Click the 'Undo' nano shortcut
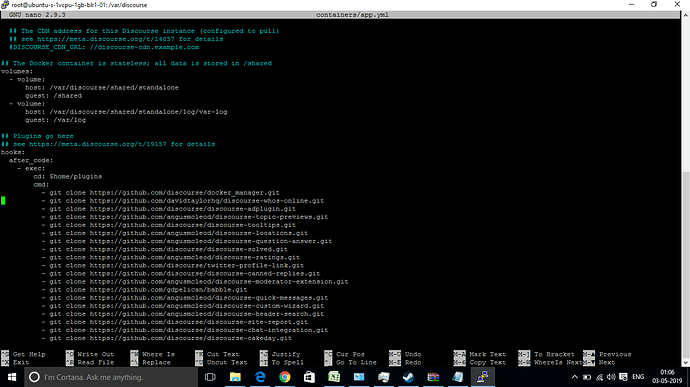 tap(413, 354)
